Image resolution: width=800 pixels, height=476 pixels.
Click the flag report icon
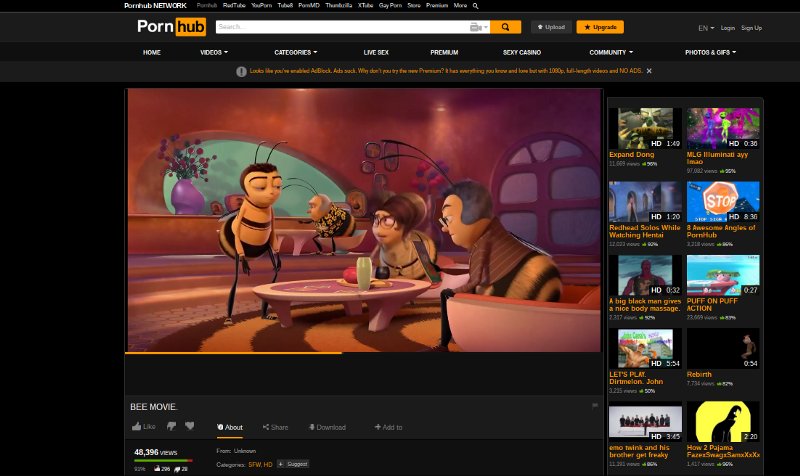595,406
